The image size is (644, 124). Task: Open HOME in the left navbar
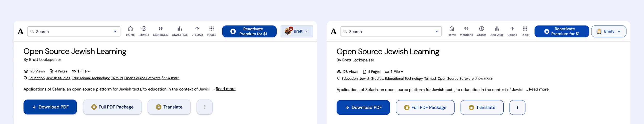tap(130, 31)
